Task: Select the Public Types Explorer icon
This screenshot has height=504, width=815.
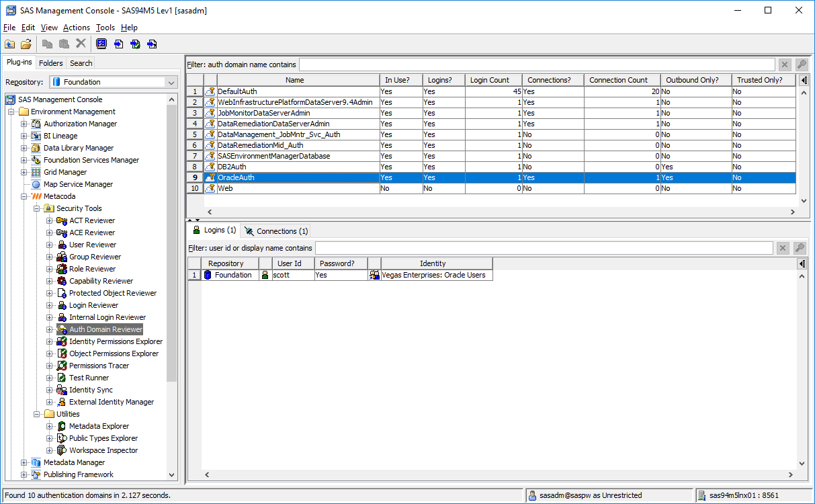Action: (62, 438)
